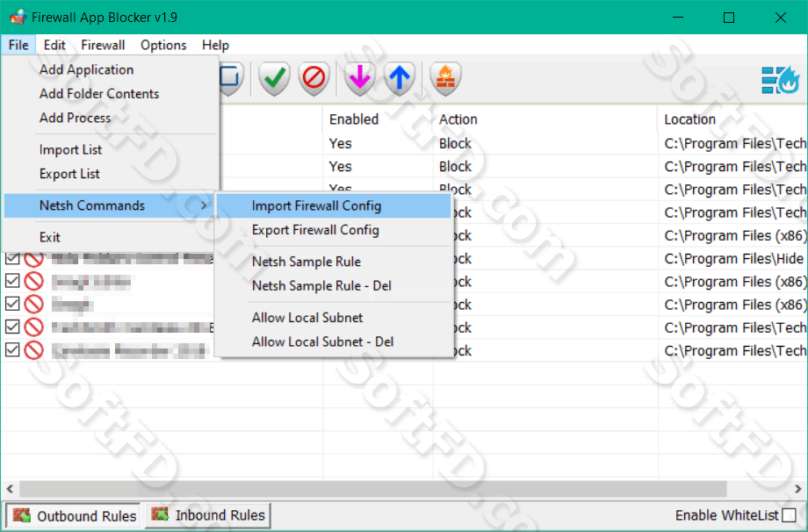This screenshot has height=532, width=808.
Task: Sort by the Enabled column header
Action: (x=379, y=119)
